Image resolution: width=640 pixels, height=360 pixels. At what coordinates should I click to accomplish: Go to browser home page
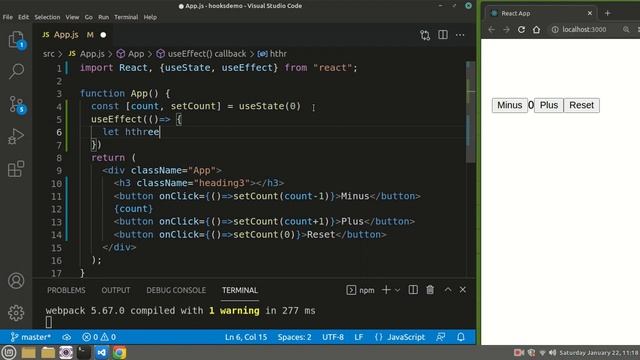coord(536,29)
